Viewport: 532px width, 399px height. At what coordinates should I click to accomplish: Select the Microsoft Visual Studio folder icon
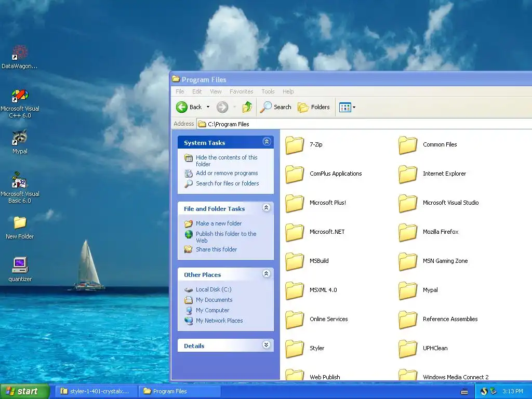point(408,204)
